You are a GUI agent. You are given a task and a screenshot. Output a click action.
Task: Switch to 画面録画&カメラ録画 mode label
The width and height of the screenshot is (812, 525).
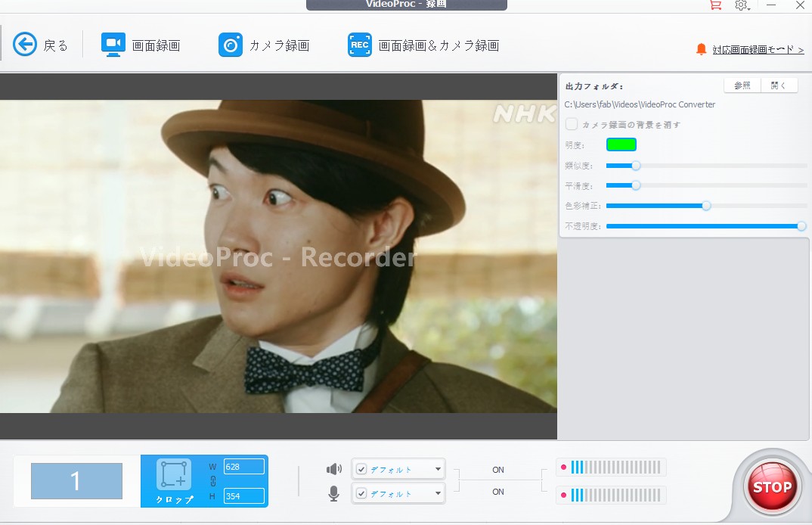tap(439, 45)
